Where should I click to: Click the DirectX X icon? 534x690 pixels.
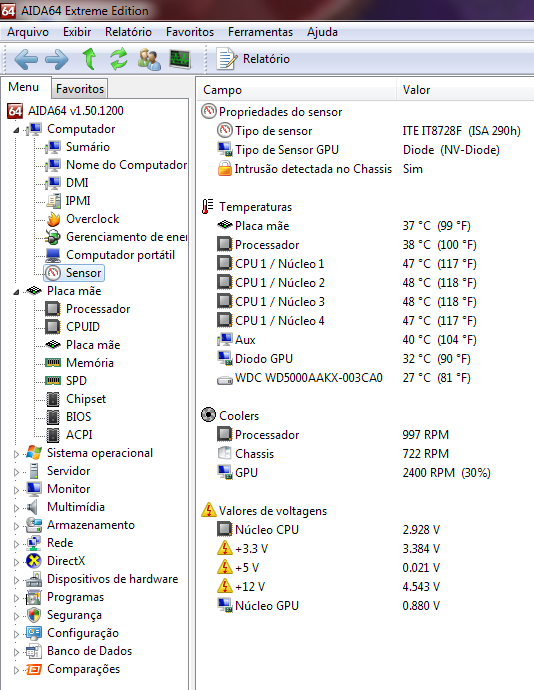pos(34,562)
